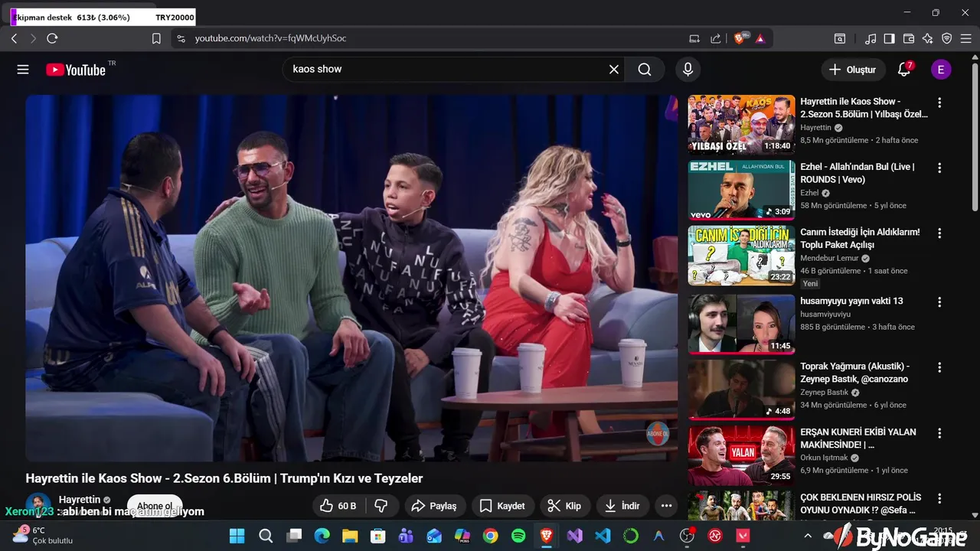Open Google Chrome from taskbar
980x551 pixels.
pos(490,536)
